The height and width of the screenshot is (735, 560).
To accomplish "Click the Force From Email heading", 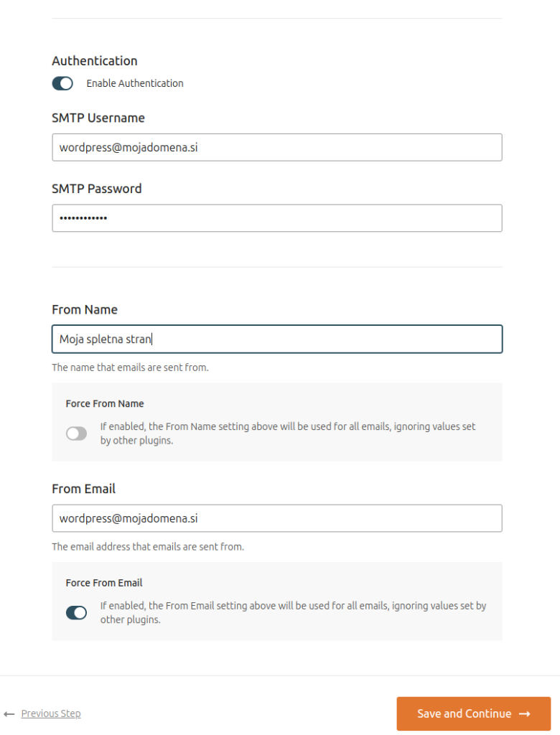I will coord(103,583).
